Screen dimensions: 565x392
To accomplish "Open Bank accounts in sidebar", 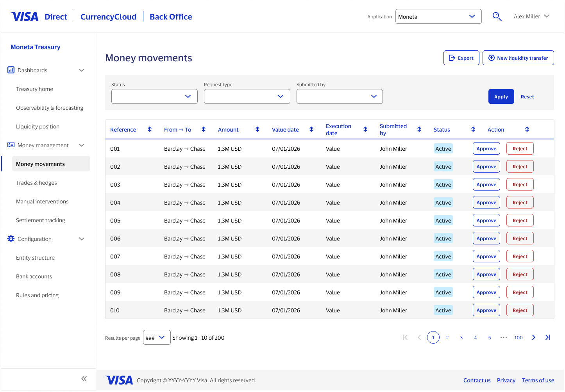I will [x=34, y=276].
